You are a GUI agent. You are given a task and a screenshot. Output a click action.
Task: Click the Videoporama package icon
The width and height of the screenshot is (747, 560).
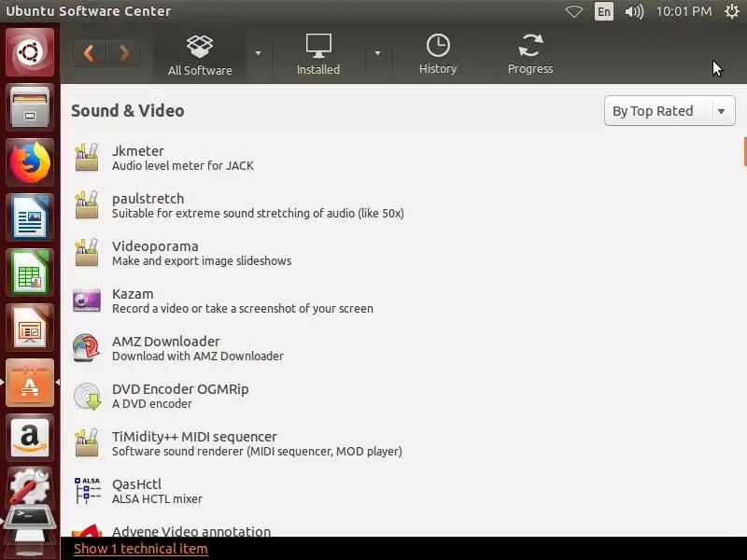pos(87,252)
